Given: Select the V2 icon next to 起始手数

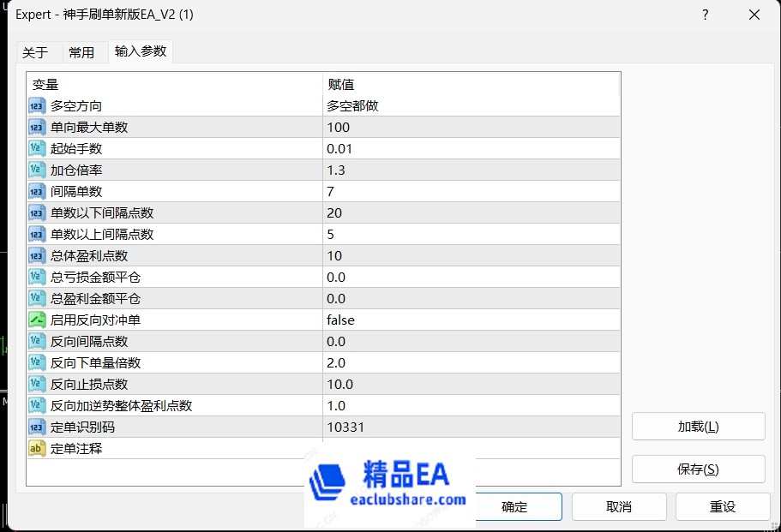Looking at the screenshot, I should [36, 148].
